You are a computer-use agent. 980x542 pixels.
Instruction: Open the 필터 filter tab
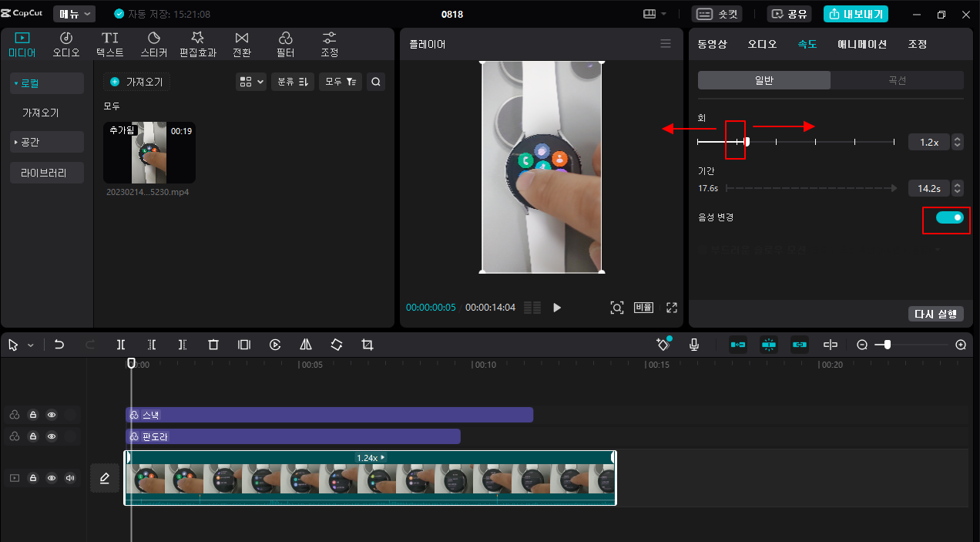(x=286, y=45)
